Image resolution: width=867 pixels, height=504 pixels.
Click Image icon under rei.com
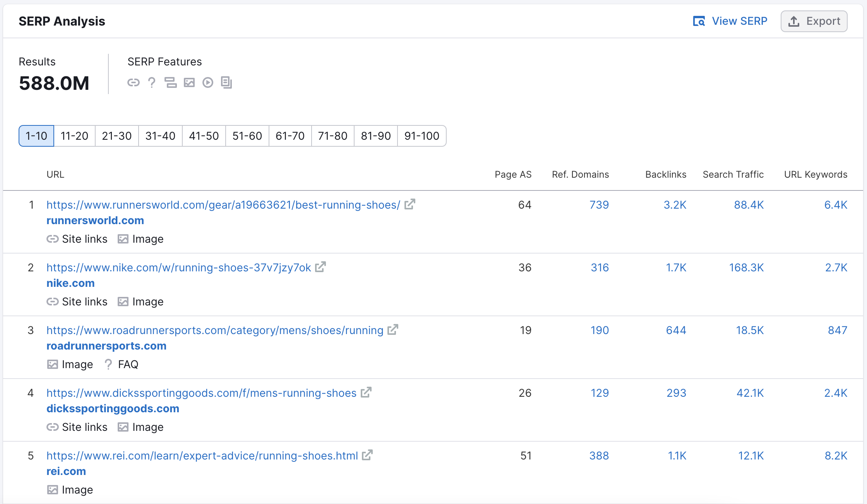pyautogui.click(x=53, y=490)
